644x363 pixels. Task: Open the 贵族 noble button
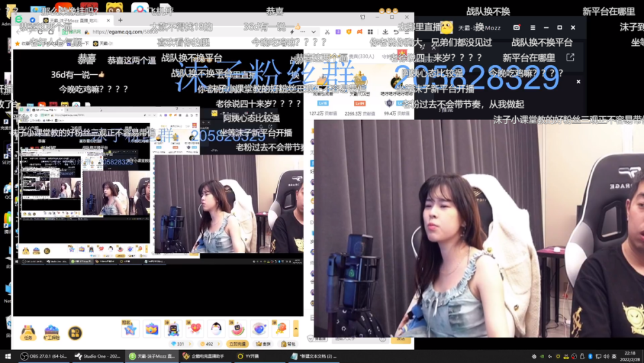coord(263,344)
